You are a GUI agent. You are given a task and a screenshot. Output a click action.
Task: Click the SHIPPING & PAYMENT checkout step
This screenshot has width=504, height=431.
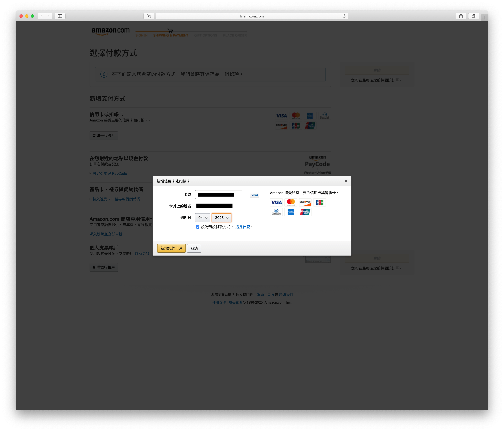pos(170,36)
